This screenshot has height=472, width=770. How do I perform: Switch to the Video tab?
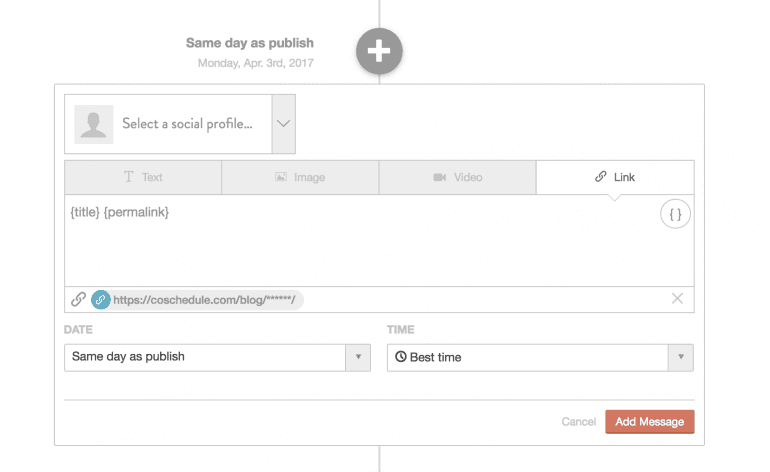pos(457,177)
